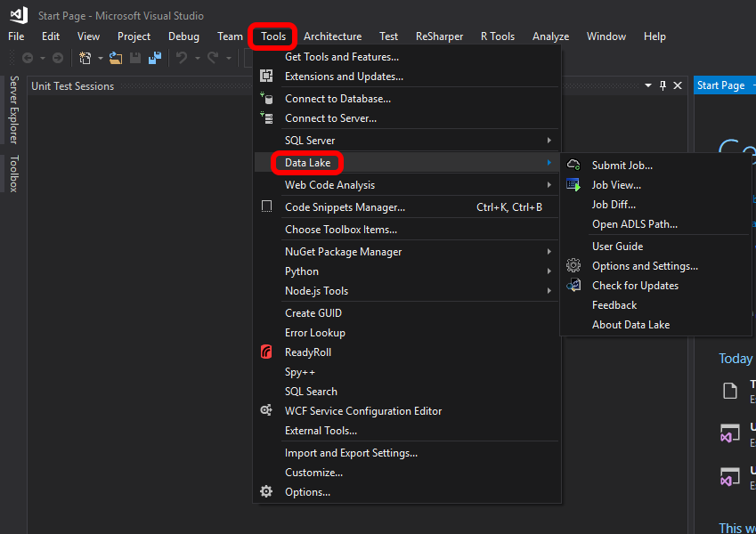Open the Debug menu
The height and width of the screenshot is (534, 756).
pos(183,36)
